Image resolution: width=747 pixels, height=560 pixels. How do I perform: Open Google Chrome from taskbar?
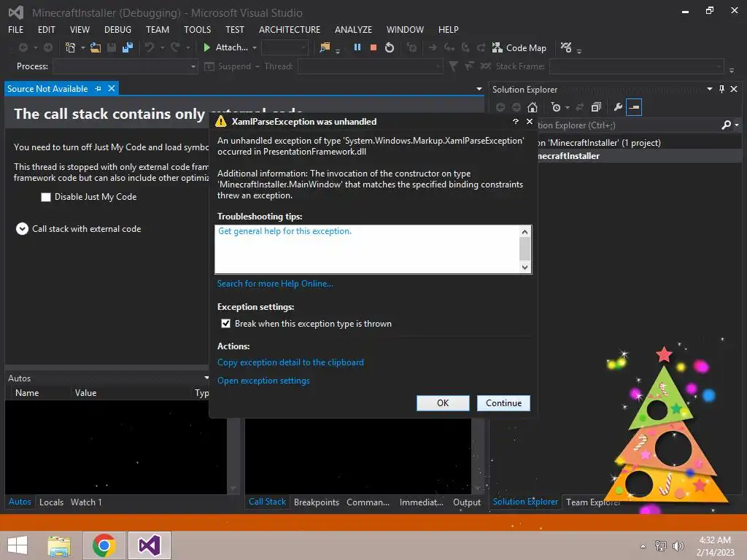[x=104, y=545]
